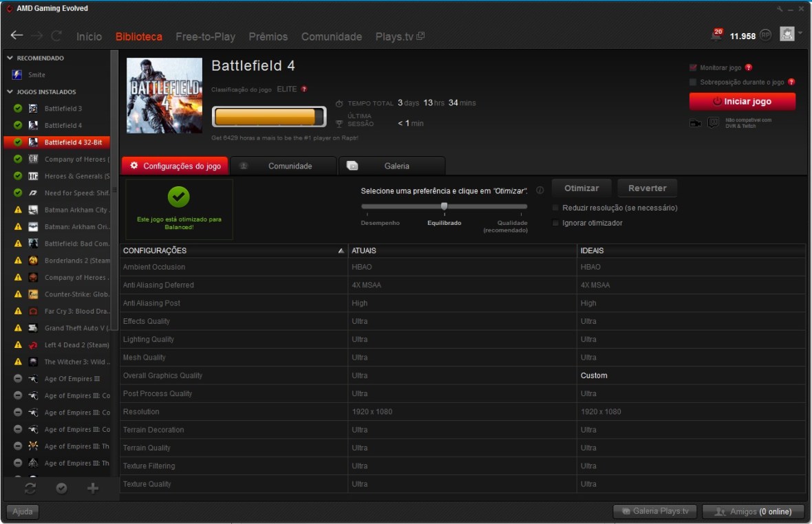Click the back arrow navigation icon

(x=17, y=36)
